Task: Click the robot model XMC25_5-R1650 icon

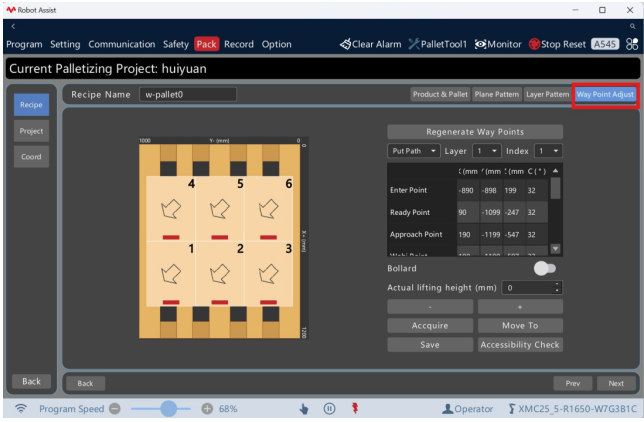Action: click(x=511, y=408)
